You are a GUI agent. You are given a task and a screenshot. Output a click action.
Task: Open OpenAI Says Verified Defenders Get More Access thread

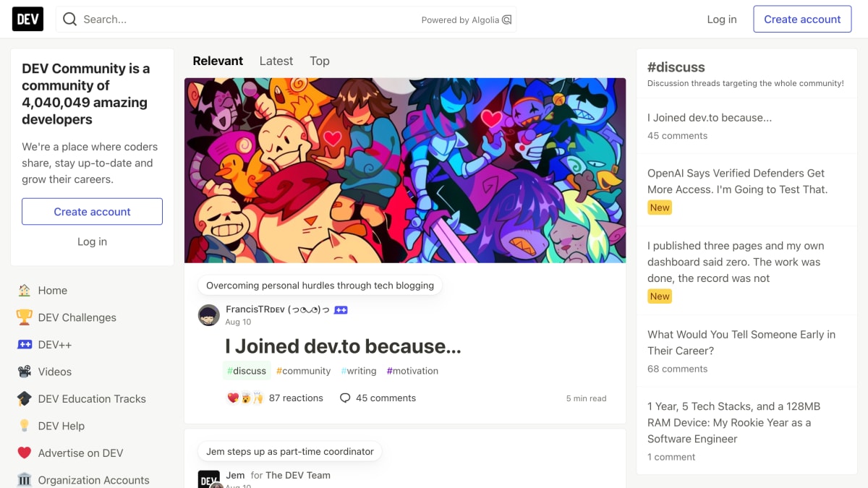(x=737, y=181)
